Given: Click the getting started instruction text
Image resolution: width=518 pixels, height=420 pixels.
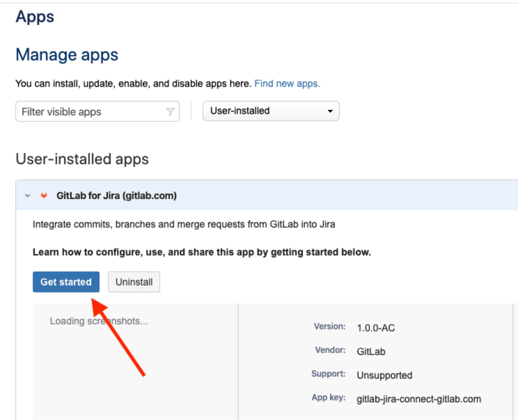Looking at the screenshot, I should 201,252.
